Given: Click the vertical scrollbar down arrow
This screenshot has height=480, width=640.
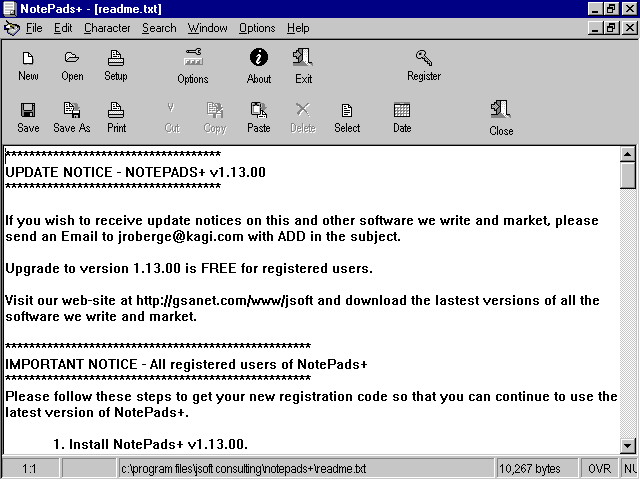Looking at the screenshot, I should pyautogui.click(x=628, y=445).
